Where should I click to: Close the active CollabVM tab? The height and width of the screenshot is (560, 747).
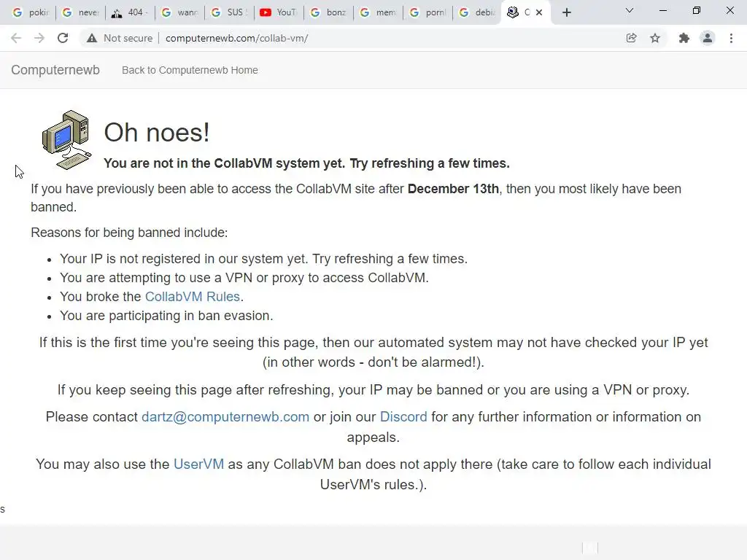[539, 12]
